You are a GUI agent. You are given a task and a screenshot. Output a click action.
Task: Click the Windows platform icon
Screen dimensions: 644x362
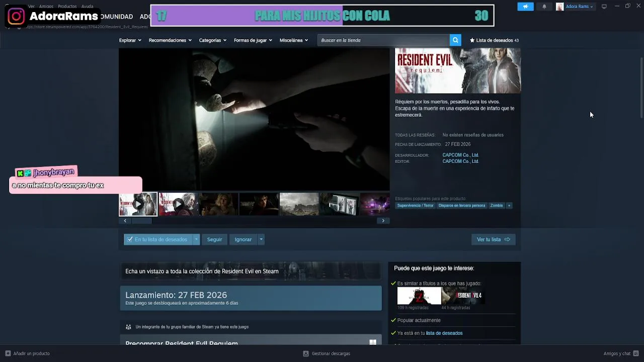pos(373,342)
